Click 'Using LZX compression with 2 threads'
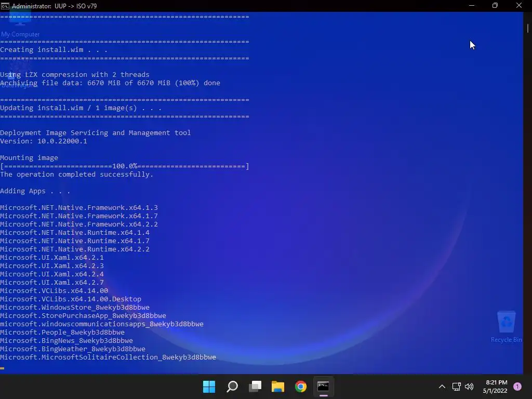 [75, 75]
